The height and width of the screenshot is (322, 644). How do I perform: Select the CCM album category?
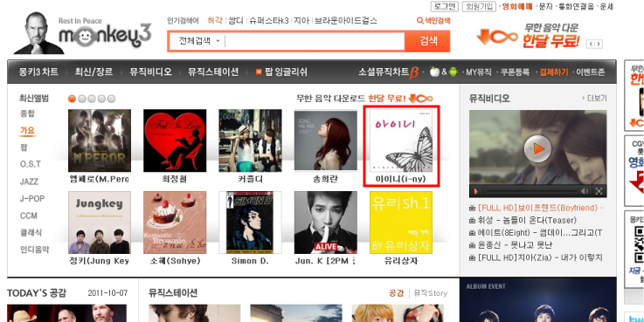[x=28, y=216]
